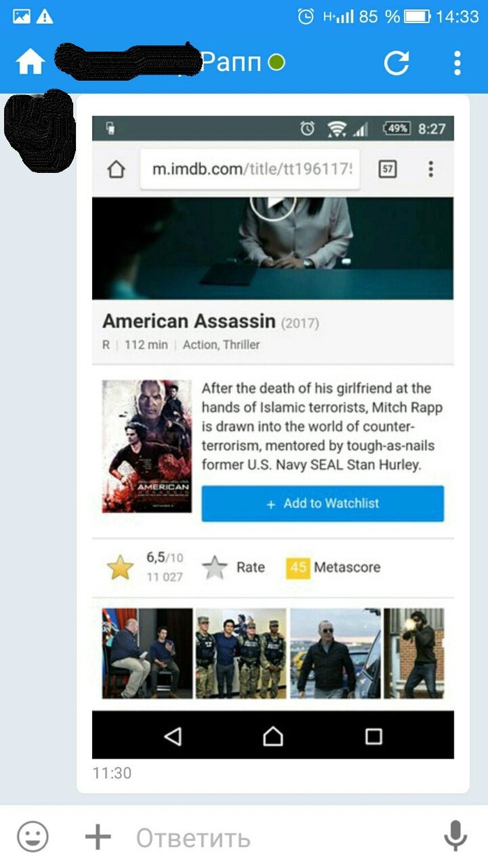The height and width of the screenshot is (868, 488).
Task: Open the browser three-dot menu
Action: pos(431,169)
